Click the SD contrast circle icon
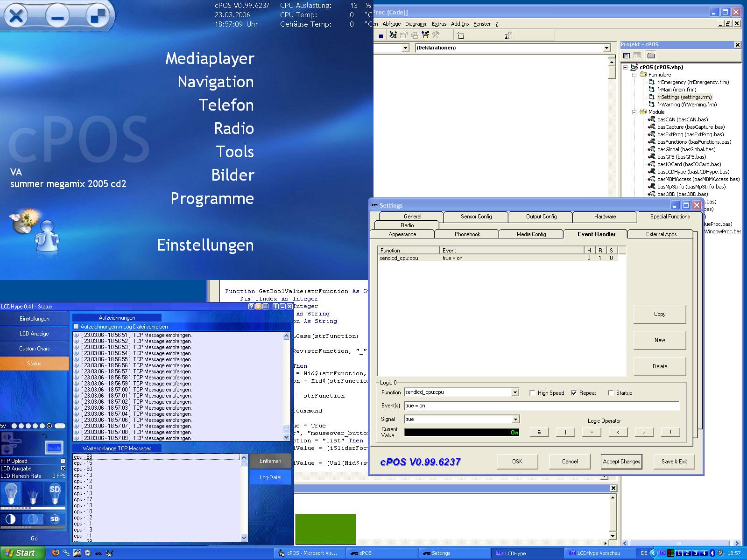 55,519
